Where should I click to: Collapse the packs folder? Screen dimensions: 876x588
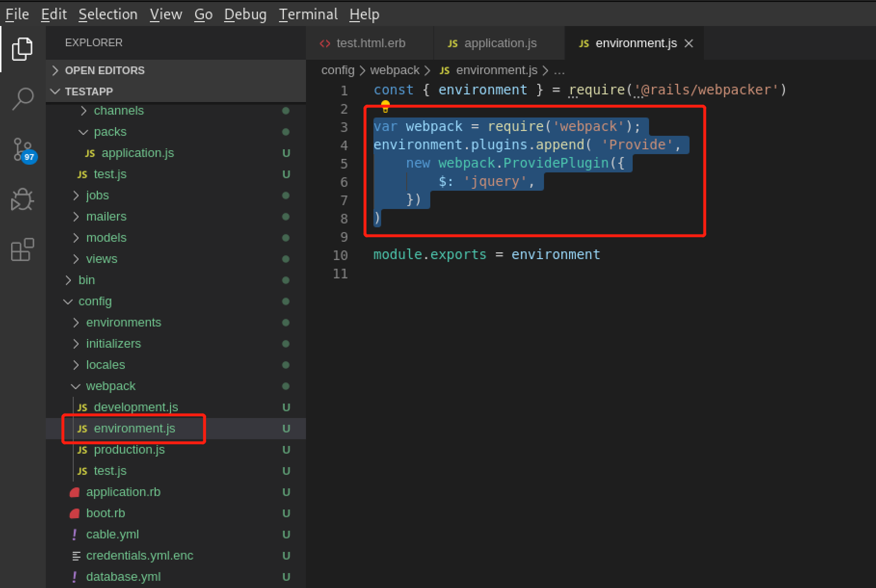point(110,131)
